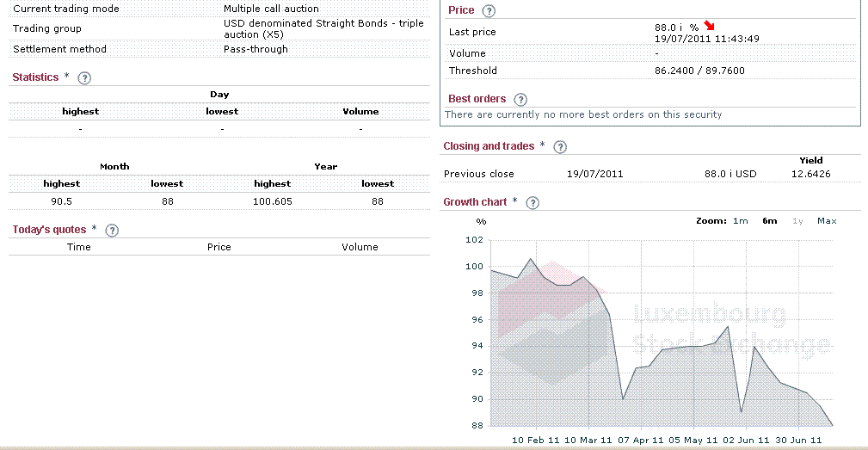
Task: Click the help icon next to Price
Action: 489,11
